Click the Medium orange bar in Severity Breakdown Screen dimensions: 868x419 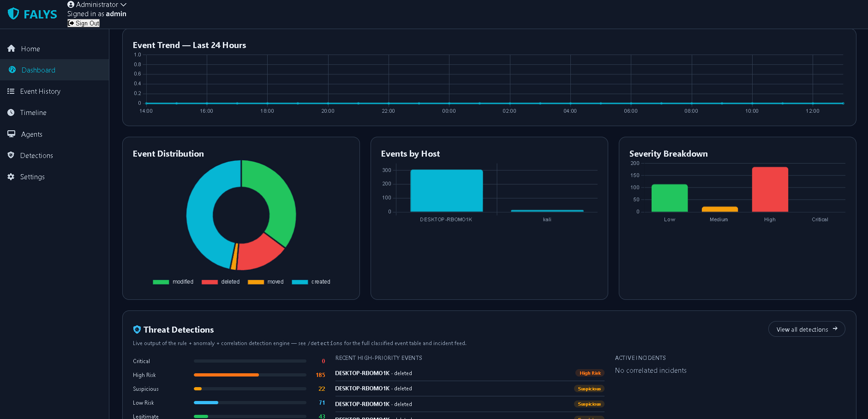[x=719, y=209]
